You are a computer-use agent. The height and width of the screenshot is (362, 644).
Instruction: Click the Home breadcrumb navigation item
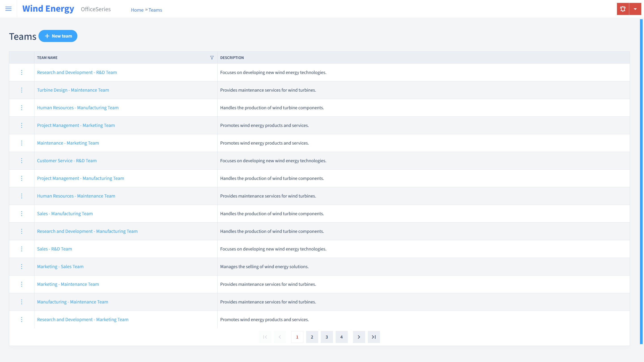(137, 10)
